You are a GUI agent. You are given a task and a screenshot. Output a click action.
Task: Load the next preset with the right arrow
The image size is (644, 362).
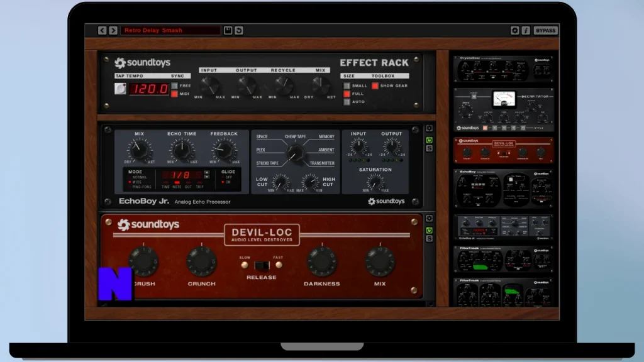click(113, 30)
